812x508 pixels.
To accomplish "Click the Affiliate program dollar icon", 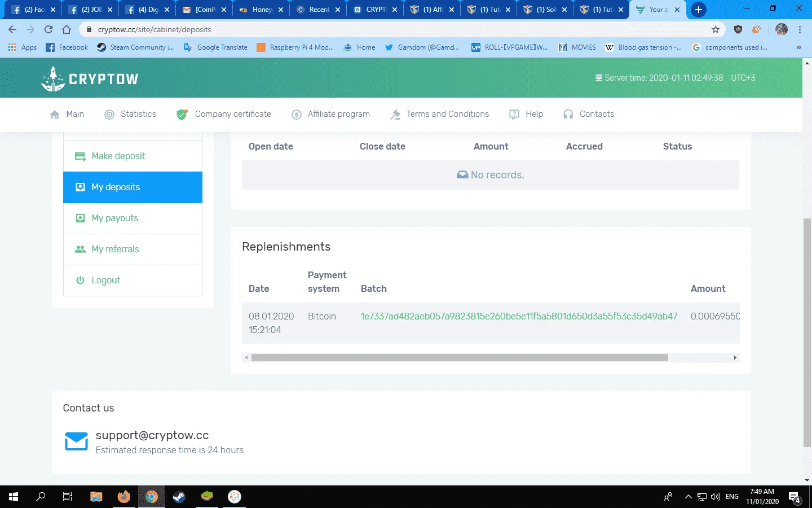I will pyautogui.click(x=297, y=115).
